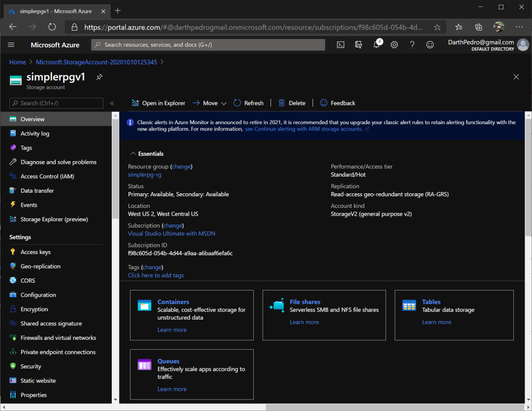Viewport: 532px width, 411px height.
Task: Collapse the left sidebar menu
Action: click(x=112, y=103)
